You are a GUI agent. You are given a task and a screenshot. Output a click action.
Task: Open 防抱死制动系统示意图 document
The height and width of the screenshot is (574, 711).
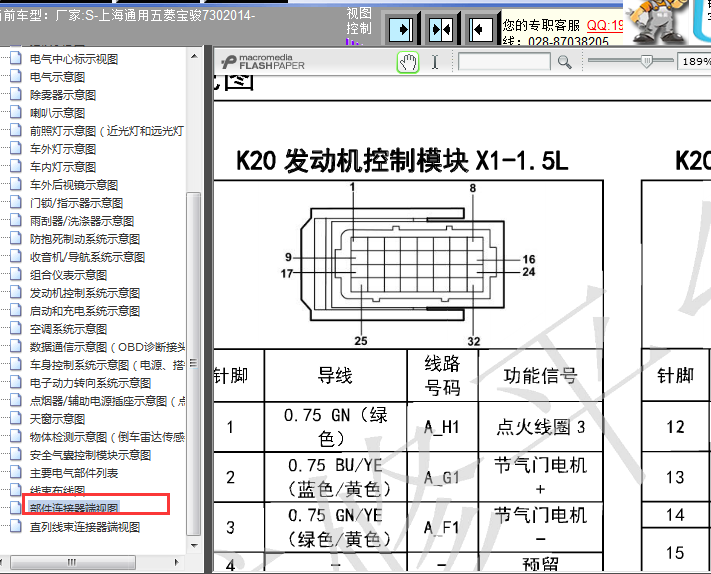point(85,239)
